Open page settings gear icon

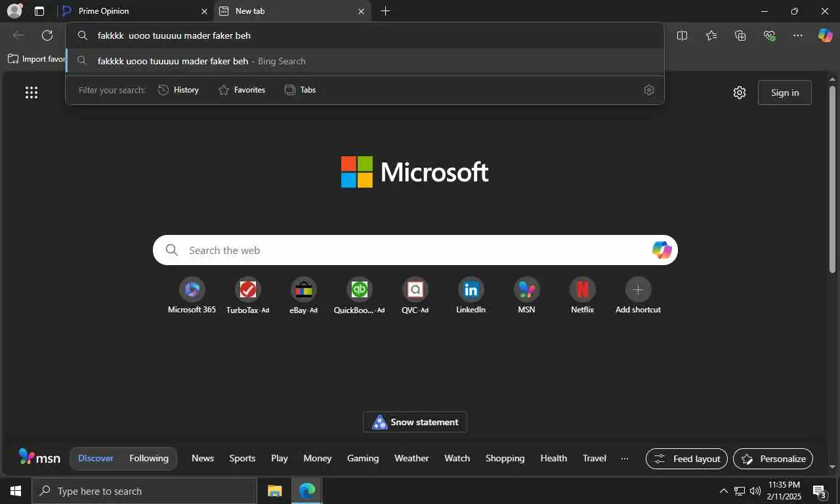(x=740, y=93)
